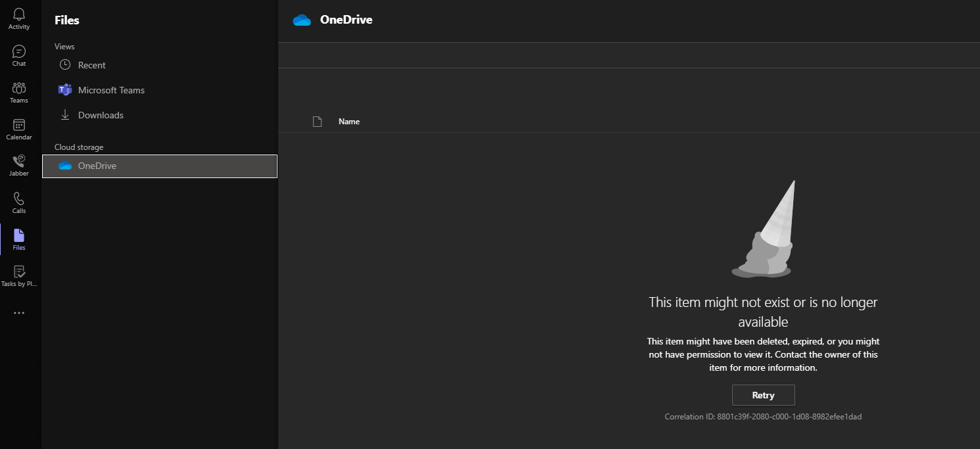The width and height of the screenshot is (980, 449).
Task: Click the Files panel heading
Action: point(67,20)
